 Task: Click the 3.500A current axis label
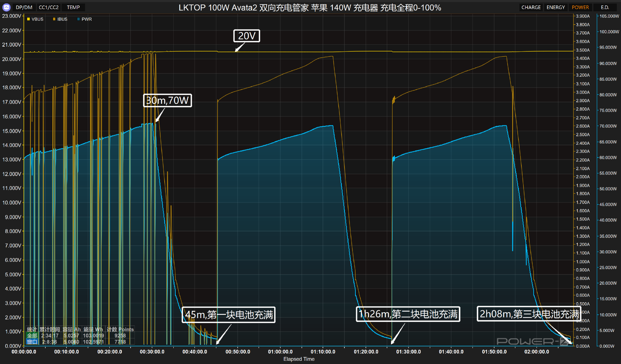583,50
